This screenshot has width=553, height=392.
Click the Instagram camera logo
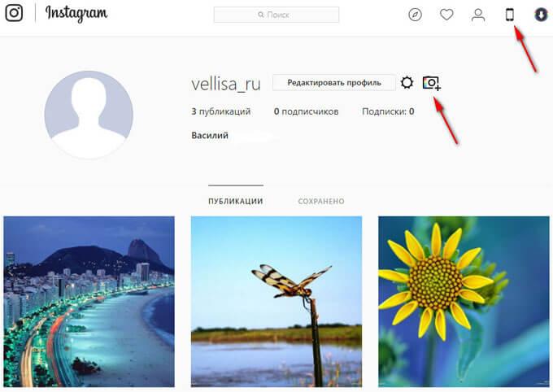click(x=14, y=13)
